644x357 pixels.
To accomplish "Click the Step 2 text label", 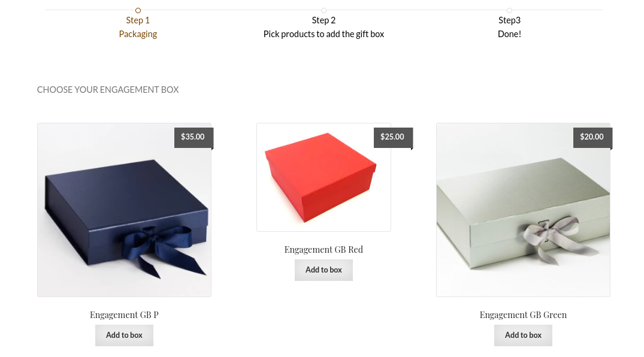I will pyautogui.click(x=323, y=20).
